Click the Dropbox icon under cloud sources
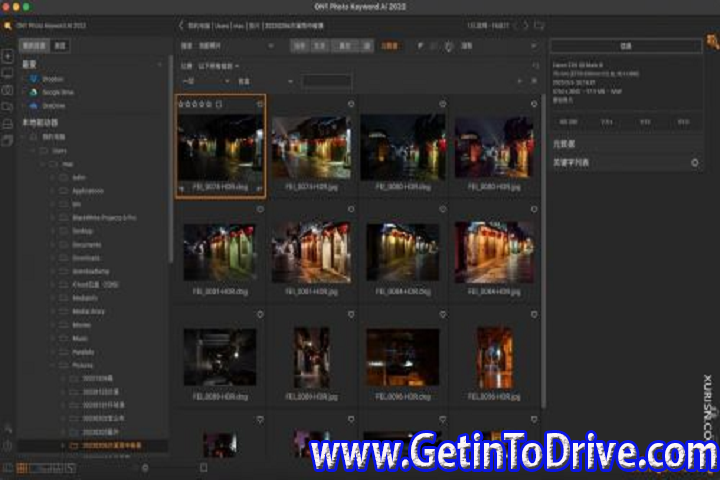720x480 pixels. (x=34, y=79)
